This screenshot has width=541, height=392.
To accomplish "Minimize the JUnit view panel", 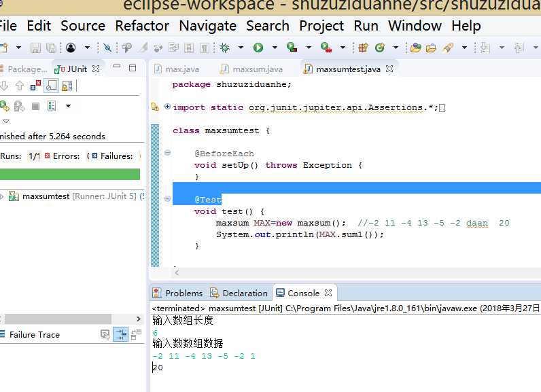I will pos(117,66).
